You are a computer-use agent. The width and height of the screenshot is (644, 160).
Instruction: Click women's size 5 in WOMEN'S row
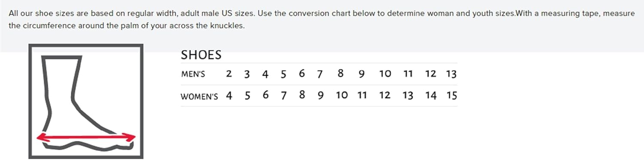[248, 96]
